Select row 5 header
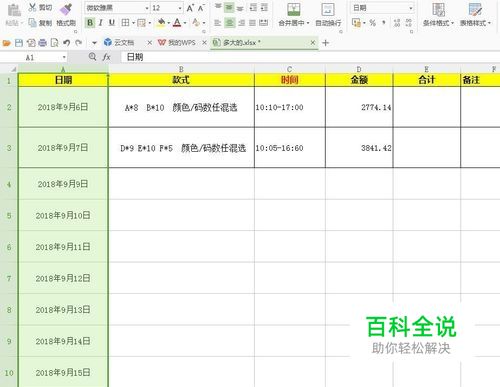The height and width of the screenshot is (387, 500). (9, 215)
